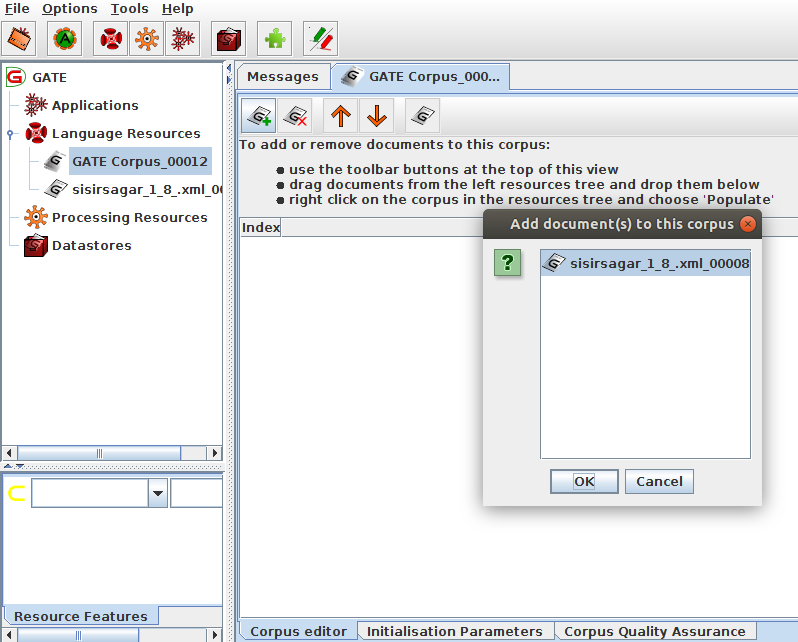Screen dimensions: 798x642
Task: Select sisirsagar_1_8_.xml_00008 in the dialog list
Action: pyautogui.click(x=645, y=263)
